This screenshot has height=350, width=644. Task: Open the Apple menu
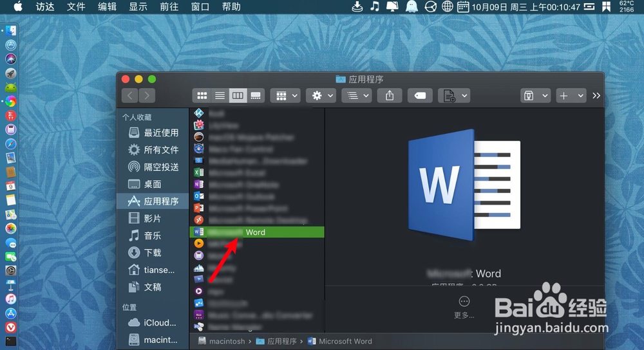tap(17, 6)
